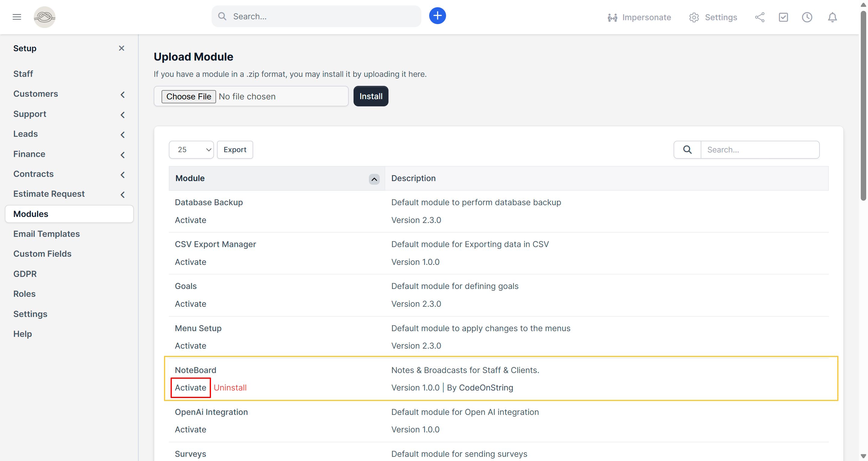Click the company logo icon
Image resolution: width=868 pixels, height=461 pixels.
click(45, 17)
